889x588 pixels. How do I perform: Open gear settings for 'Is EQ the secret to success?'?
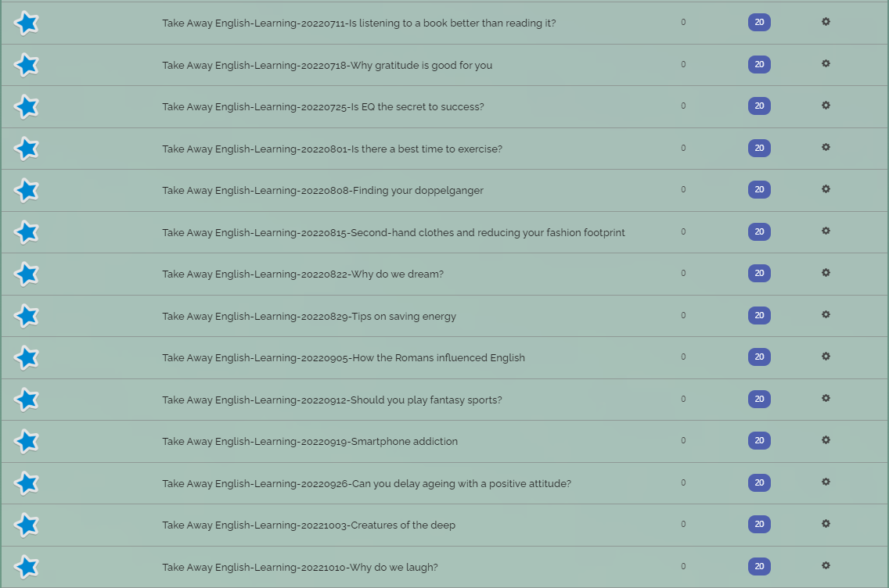[826, 106]
